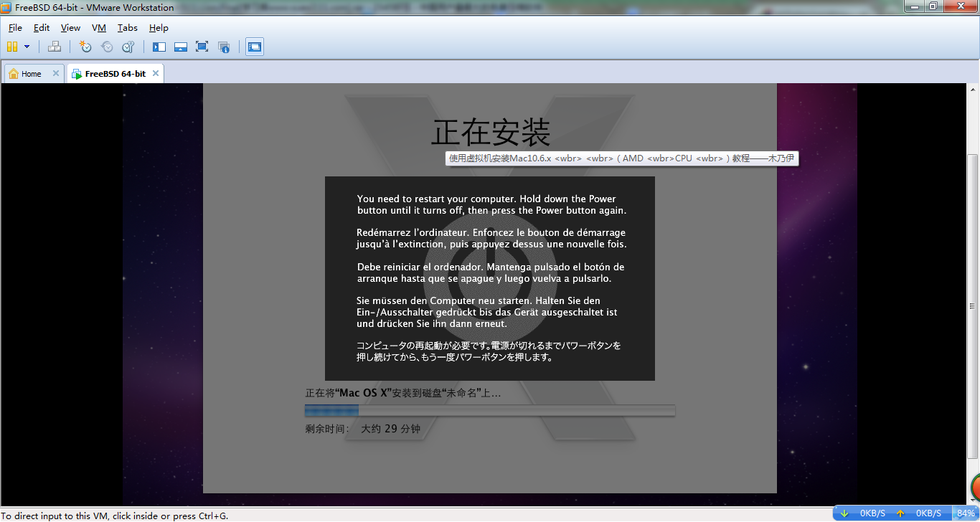The width and height of the screenshot is (980, 522).
Task: Close the VMware Workstation window
Action: (x=960, y=6)
